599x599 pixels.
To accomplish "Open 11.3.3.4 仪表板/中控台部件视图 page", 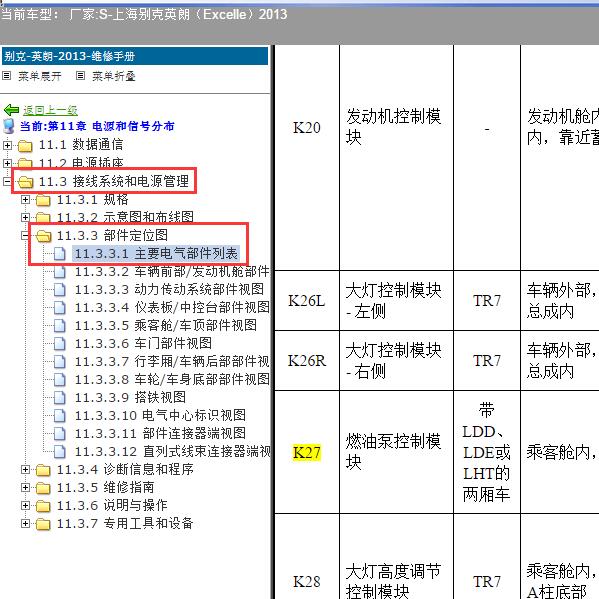I will (x=172, y=307).
